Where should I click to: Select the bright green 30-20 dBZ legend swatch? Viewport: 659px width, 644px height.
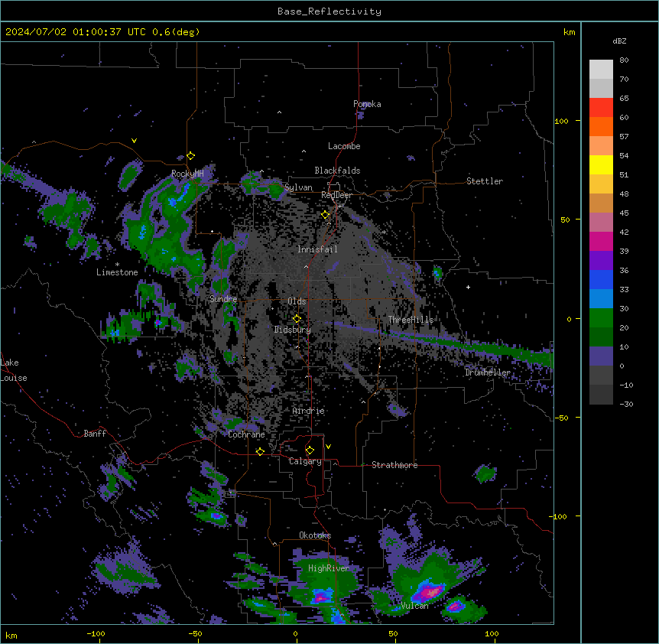(x=601, y=318)
